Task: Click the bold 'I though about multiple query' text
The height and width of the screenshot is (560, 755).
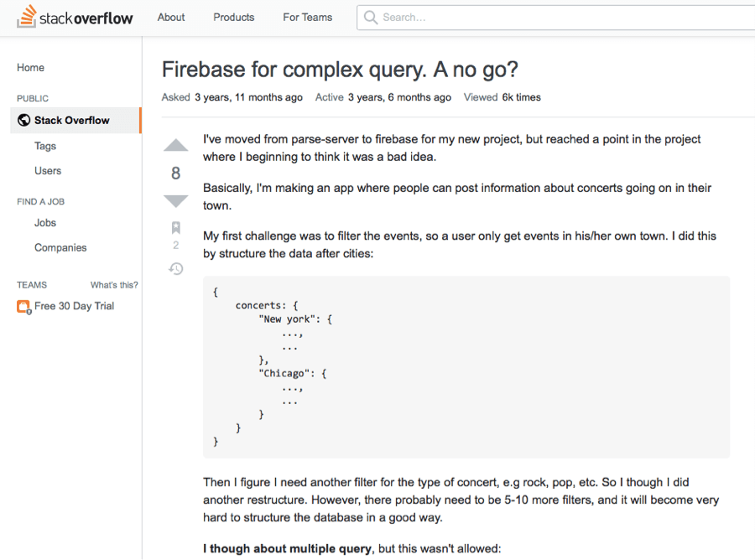Action: click(287, 549)
